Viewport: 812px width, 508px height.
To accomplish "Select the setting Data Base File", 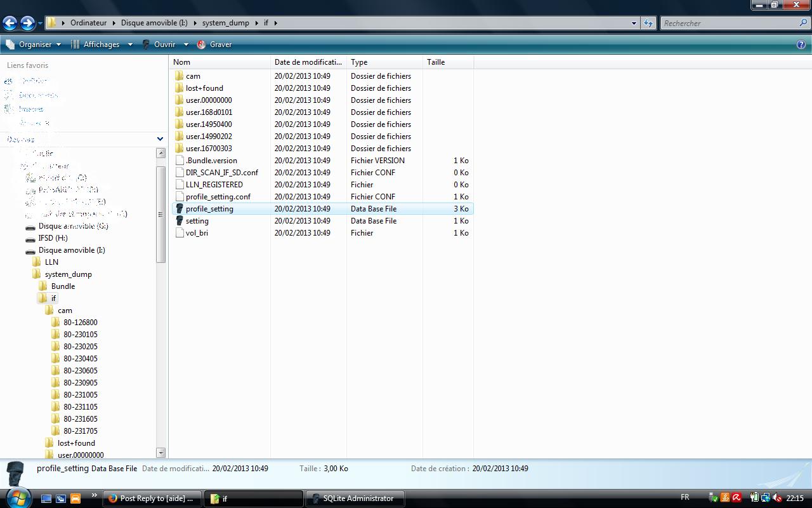I will pyautogui.click(x=197, y=221).
